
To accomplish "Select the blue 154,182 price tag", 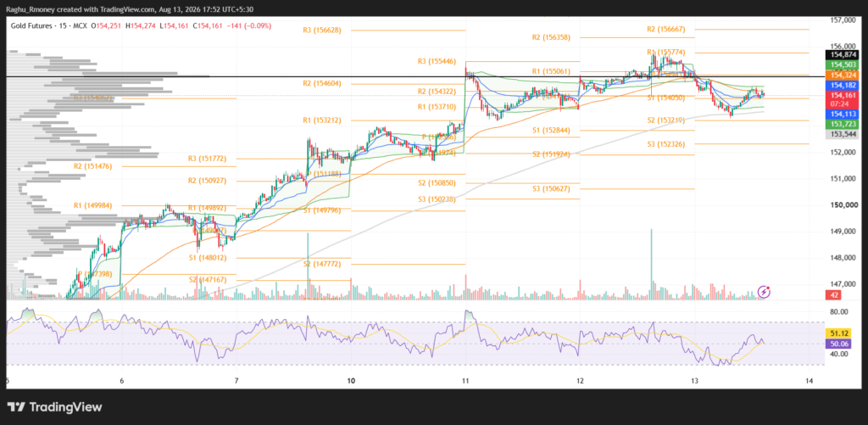I will tap(841, 86).
